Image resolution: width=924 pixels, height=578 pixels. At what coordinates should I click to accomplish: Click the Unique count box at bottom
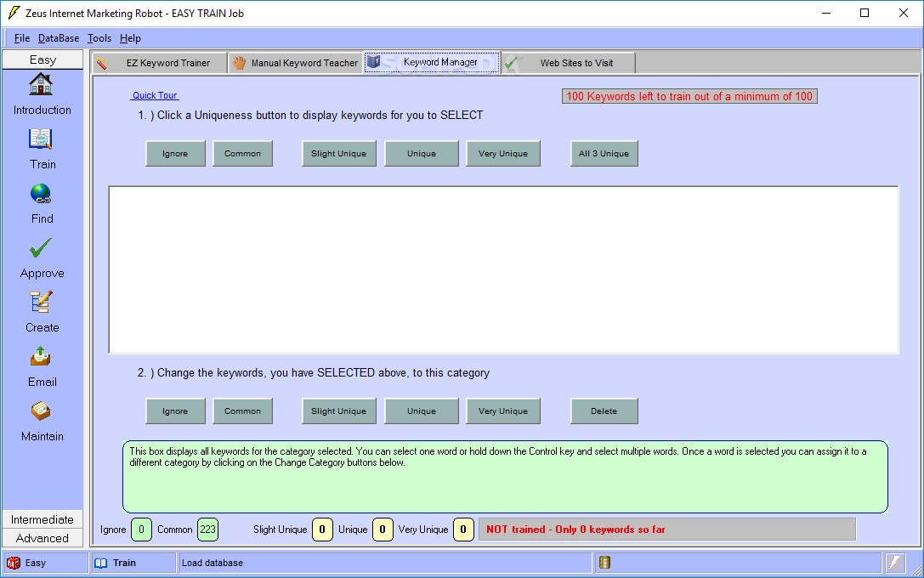click(x=383, y=529)
